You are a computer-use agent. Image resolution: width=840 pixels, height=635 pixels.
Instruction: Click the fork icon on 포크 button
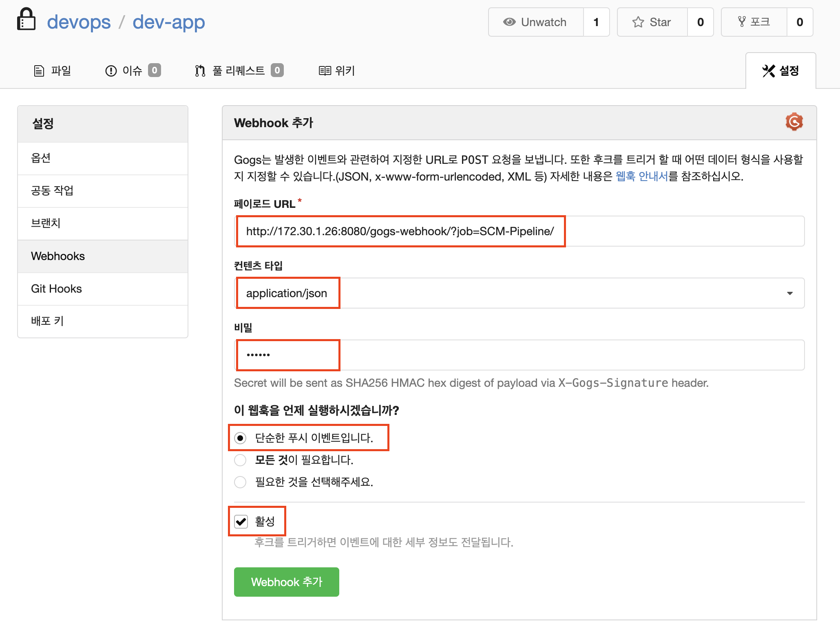742,22
